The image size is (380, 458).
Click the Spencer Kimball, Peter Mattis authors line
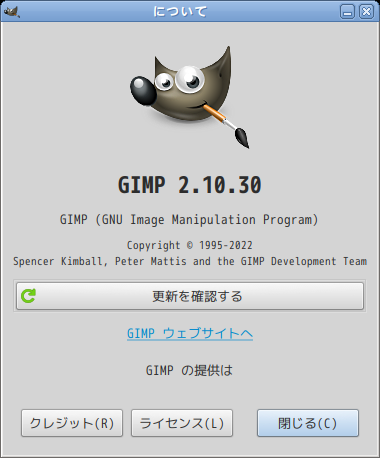(x=190, y=261)
